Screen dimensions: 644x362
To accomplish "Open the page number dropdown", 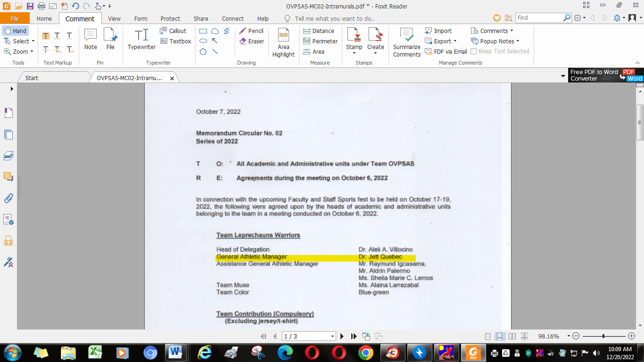I will 332,337.
